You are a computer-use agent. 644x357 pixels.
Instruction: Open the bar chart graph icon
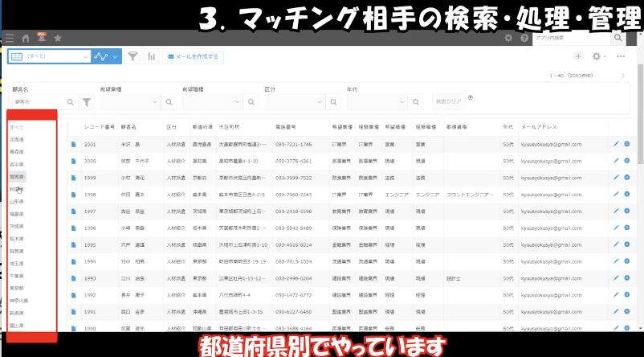tap(151, 56)
